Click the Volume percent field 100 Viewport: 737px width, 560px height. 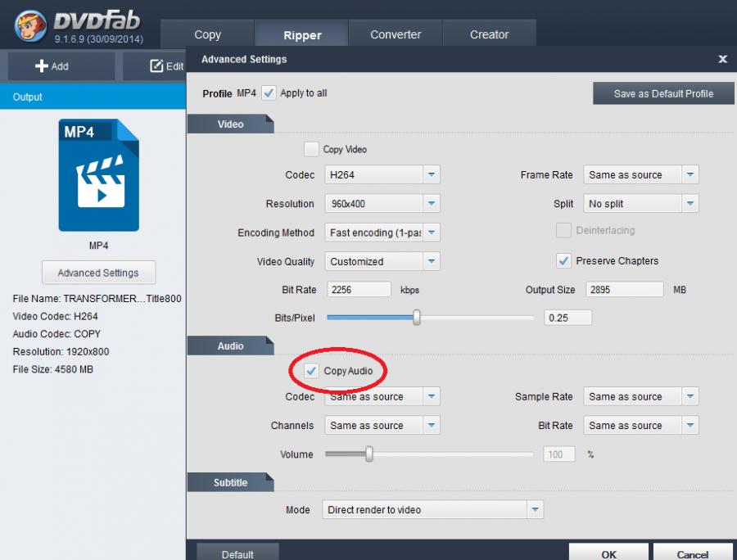(x=558, y=454)
